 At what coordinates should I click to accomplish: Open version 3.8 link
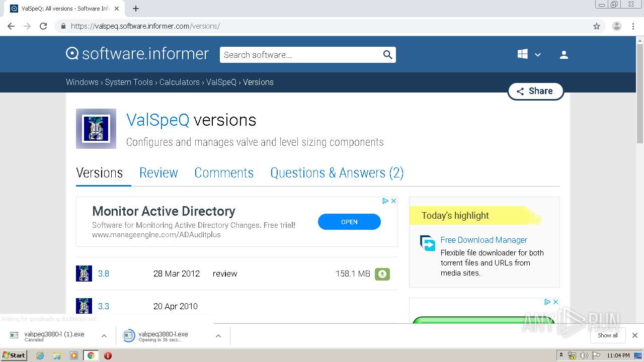[104, 274]
